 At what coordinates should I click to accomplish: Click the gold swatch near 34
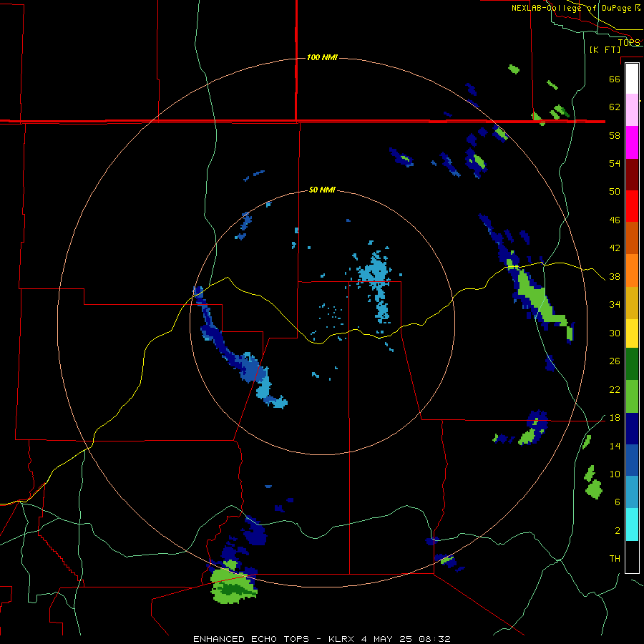(632, 303)
